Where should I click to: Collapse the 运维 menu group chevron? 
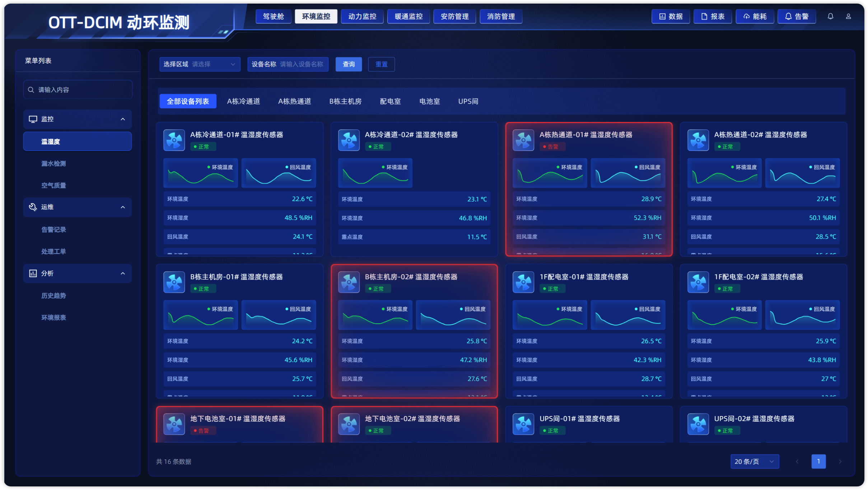[123, 207]
